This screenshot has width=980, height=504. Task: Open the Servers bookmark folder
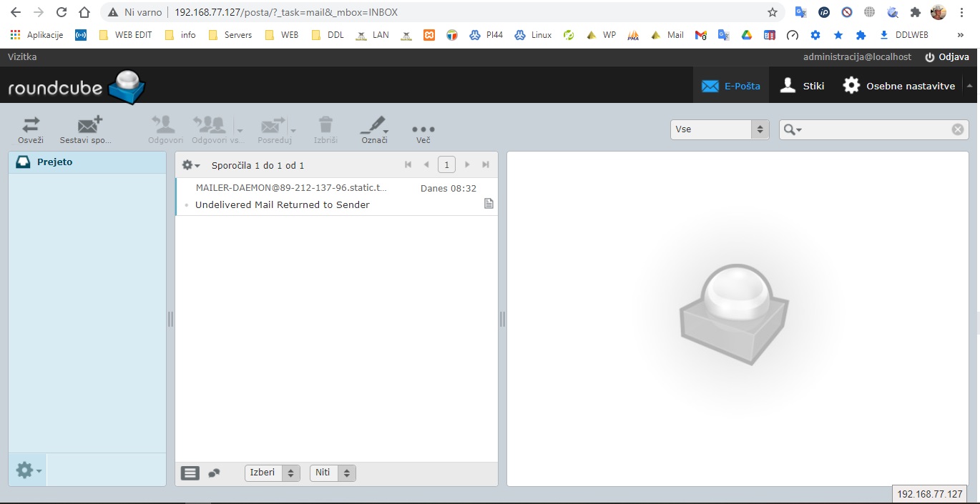pyautogui.click(x=230, y=34)
